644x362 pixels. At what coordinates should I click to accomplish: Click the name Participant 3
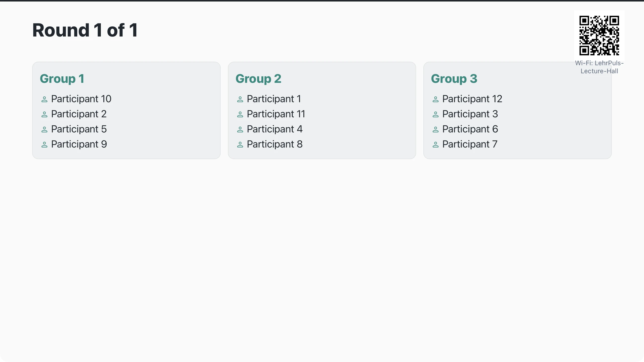(x=470, y=114)
